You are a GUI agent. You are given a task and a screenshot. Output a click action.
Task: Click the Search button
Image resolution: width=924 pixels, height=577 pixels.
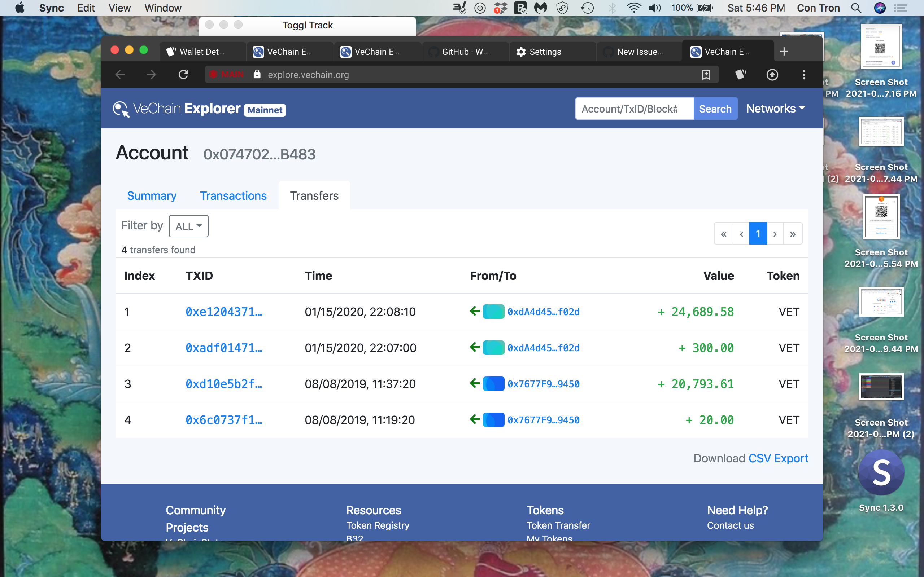point(715,109)
